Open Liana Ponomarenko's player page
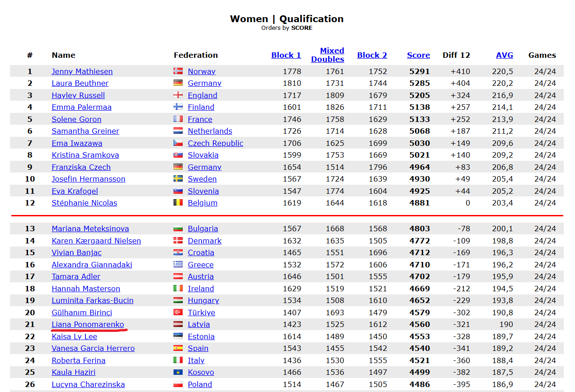575x392 pixels. [x=88, y=324]
